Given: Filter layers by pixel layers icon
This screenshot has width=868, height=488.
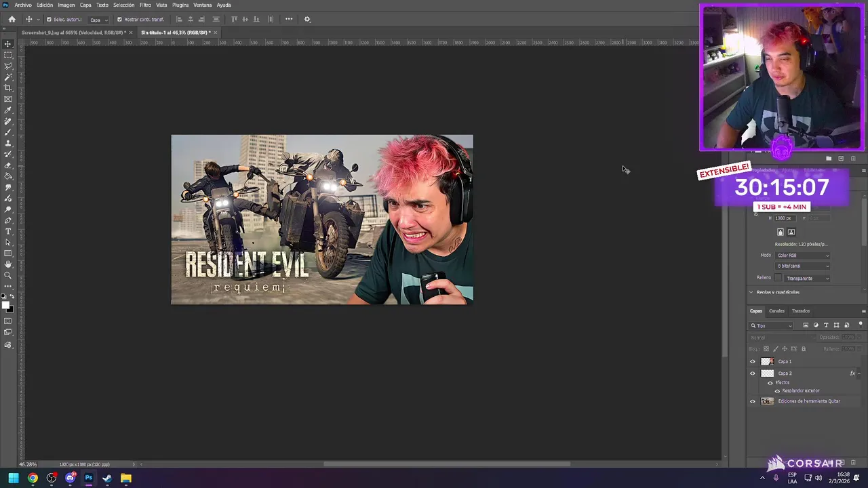Looking at the screenshot, I should (806, 325).
